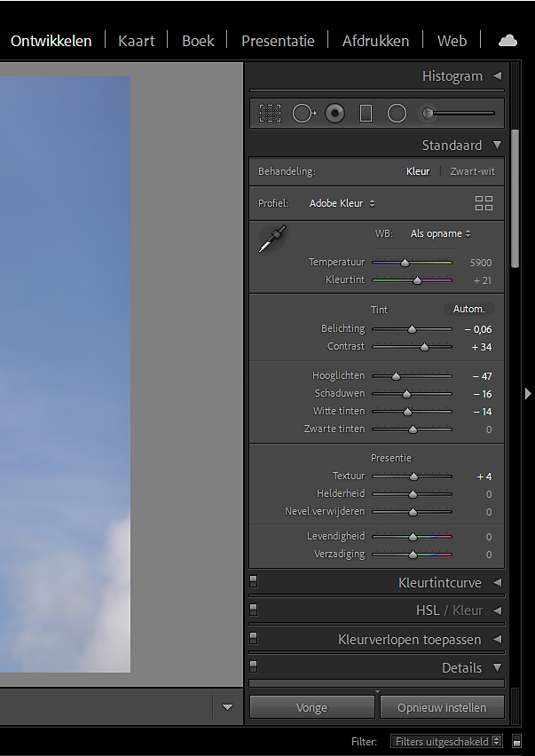The image size is (535, 756).
Task: Open the profile browser grid icon
Action: tap(484, 203)
